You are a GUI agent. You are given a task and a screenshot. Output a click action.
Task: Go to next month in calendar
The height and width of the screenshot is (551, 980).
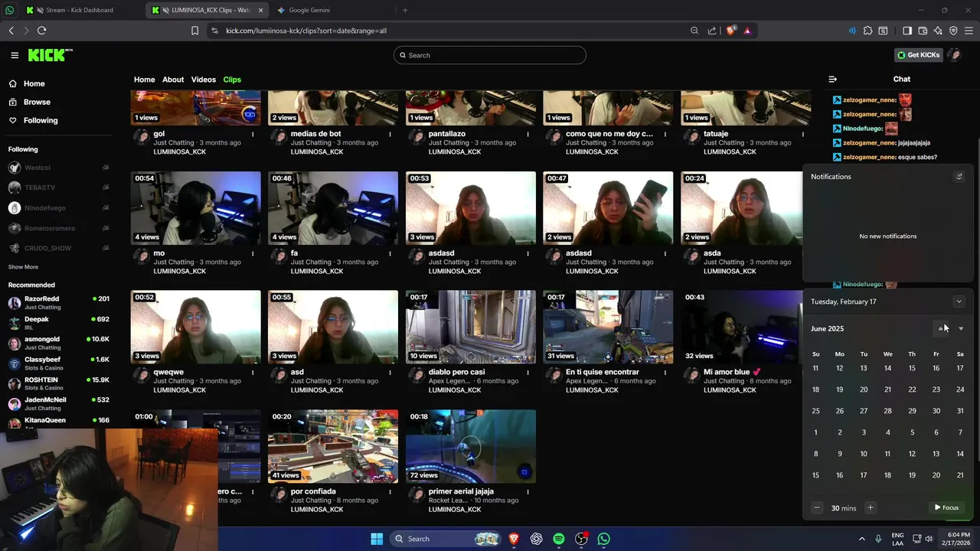(x=961, y=328)
